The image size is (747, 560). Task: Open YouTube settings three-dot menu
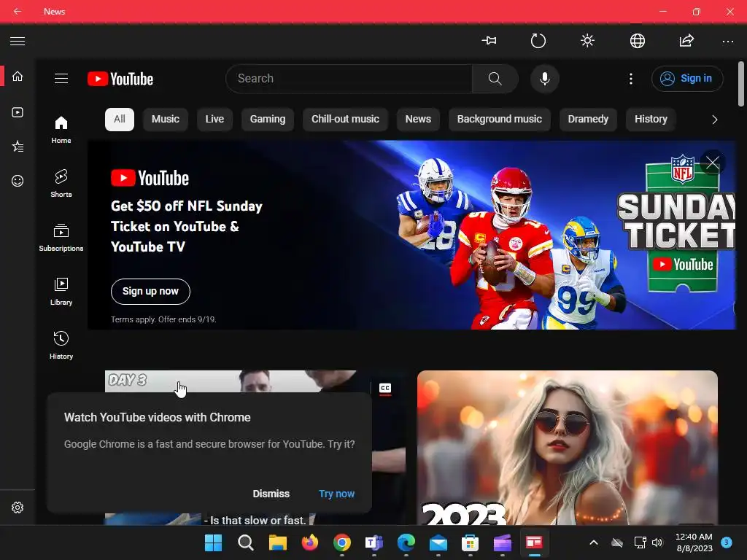pos(631,79)
